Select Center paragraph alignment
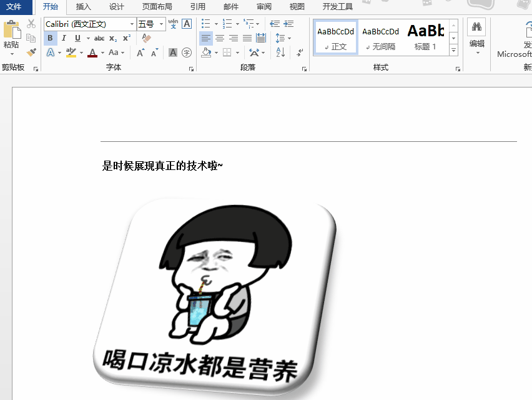This screenshot has width=532, height=400. [x=220, y=38]
